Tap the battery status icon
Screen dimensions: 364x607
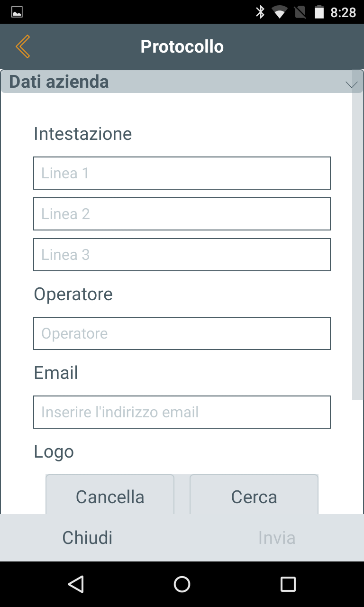coord(319,12)
